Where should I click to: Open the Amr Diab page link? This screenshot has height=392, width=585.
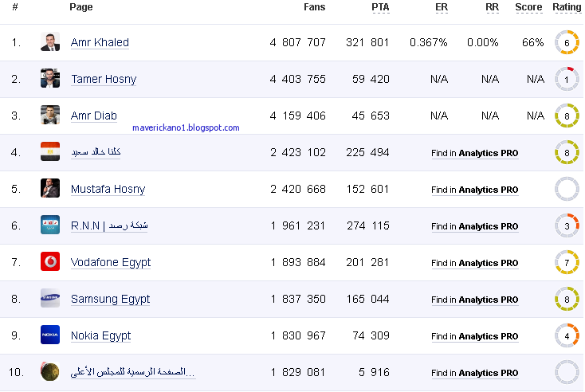tap(94, 116)
